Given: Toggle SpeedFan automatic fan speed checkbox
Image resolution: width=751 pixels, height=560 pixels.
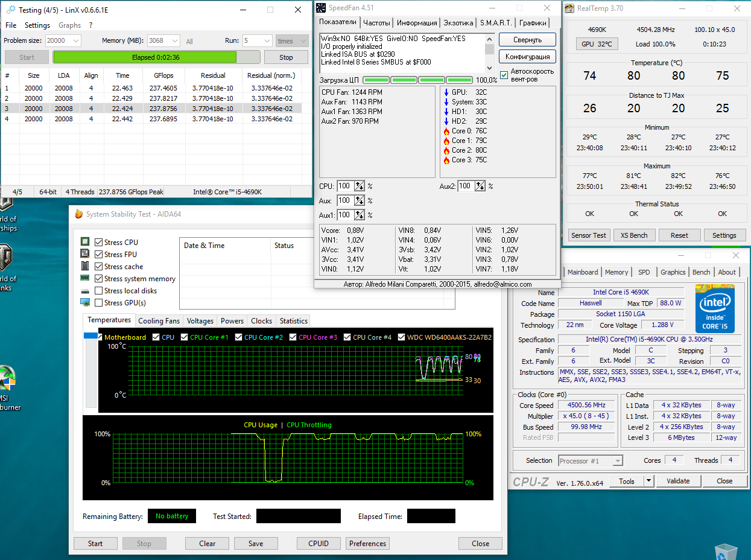Looking at the screenshot, I should (x=504, y=75).
